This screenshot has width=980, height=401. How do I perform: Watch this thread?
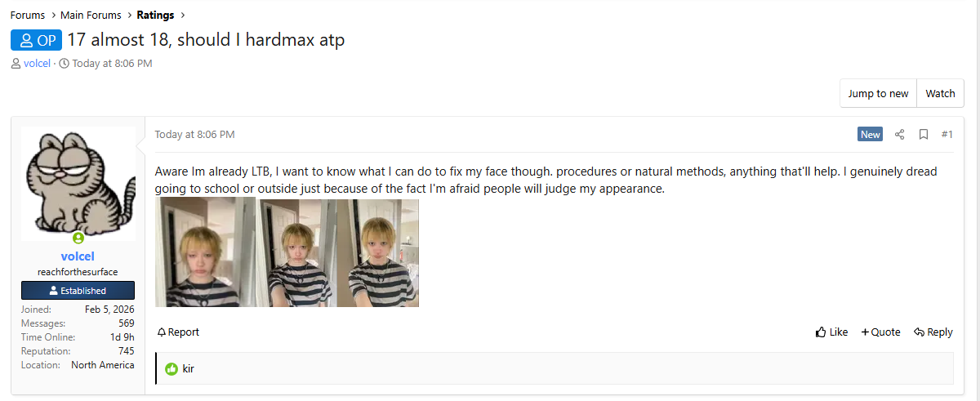pyautogui.click(x=940, y=93)
